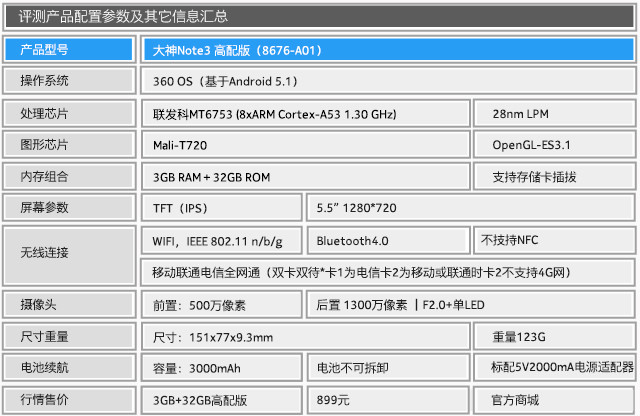Click the 产品型号 header cell
Image resolution: width=640 pixels, height=416 pixels.
tap(68, 49)
